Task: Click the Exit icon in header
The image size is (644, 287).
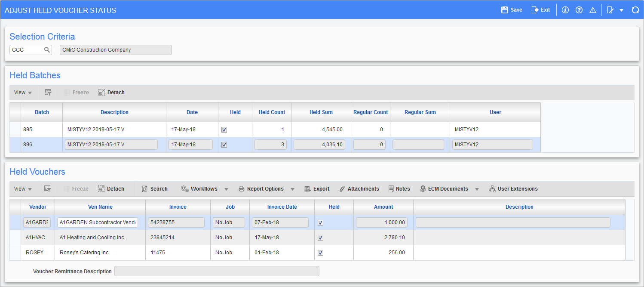Action: coord(535,10)
